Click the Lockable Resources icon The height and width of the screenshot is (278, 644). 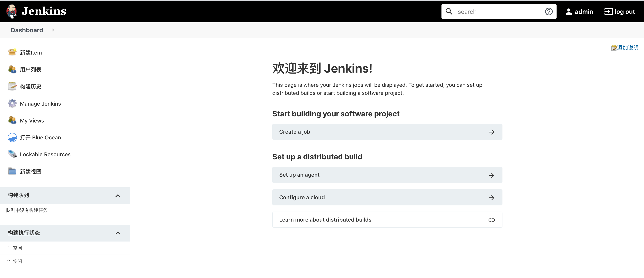point(12,154)
